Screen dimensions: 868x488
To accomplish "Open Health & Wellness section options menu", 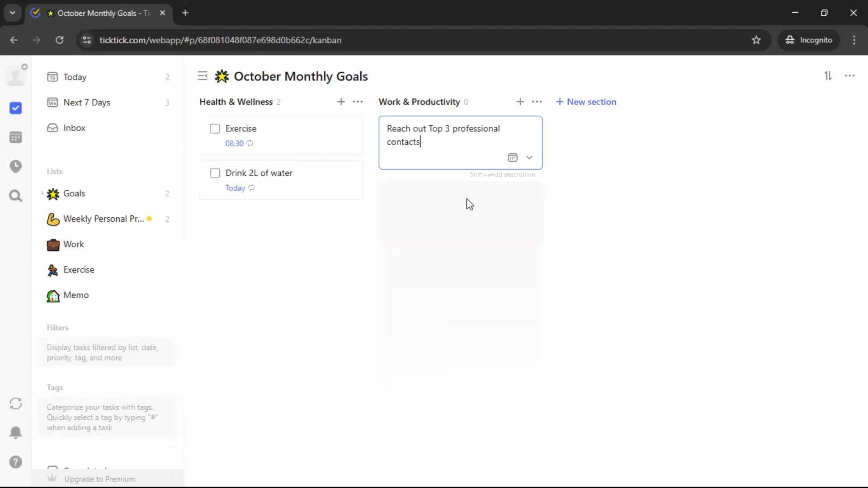I will coord(358,102).
